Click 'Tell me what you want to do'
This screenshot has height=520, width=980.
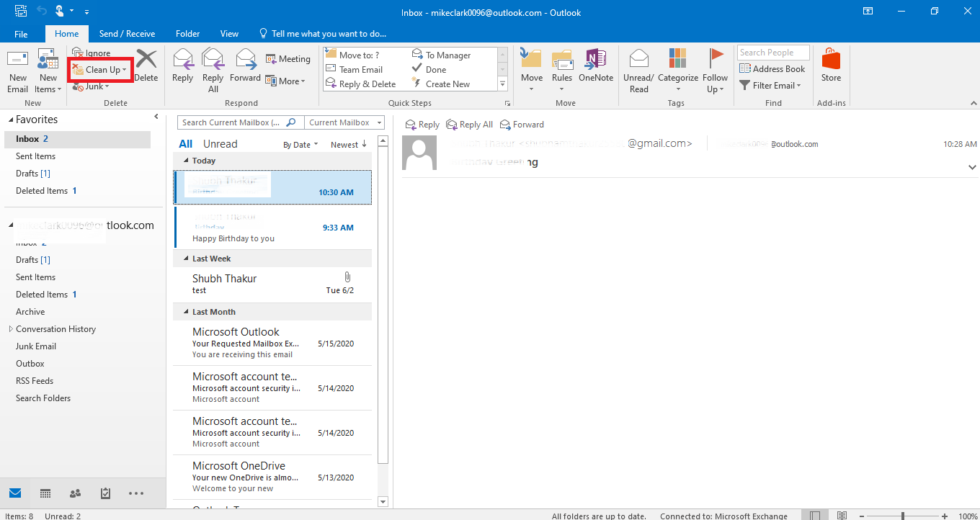click(322, 34)
